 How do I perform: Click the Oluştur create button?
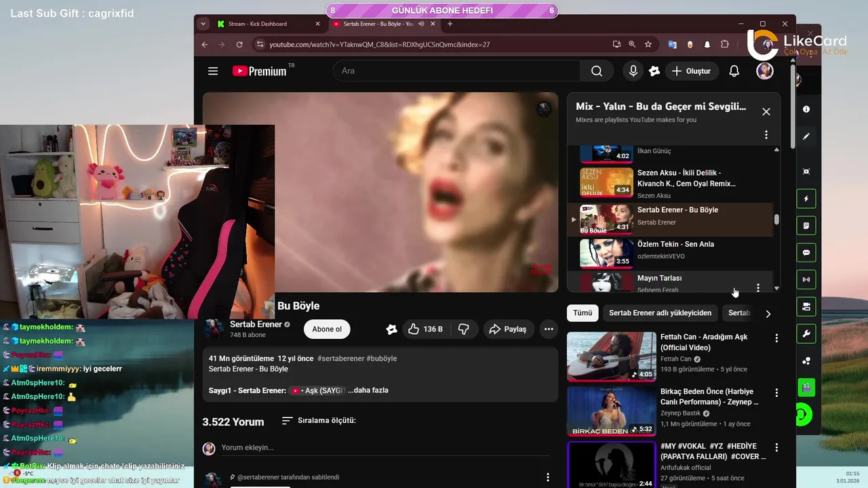tap(692, 71)
